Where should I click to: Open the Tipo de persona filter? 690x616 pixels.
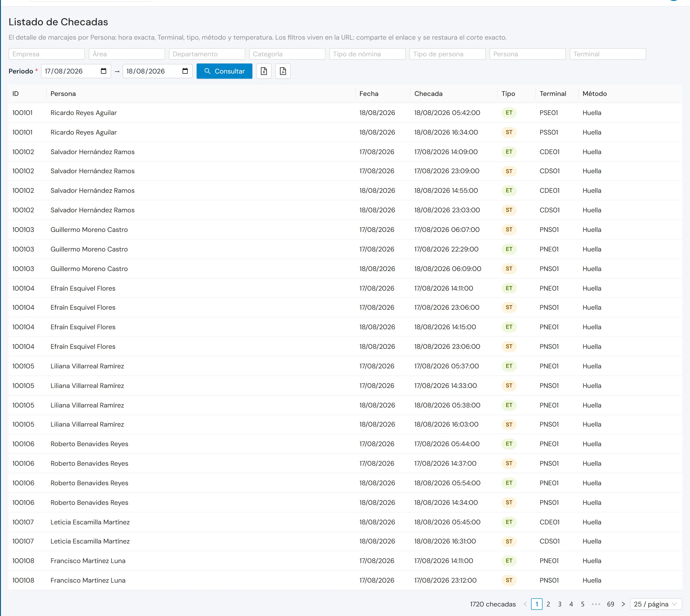tap(447, 54)
